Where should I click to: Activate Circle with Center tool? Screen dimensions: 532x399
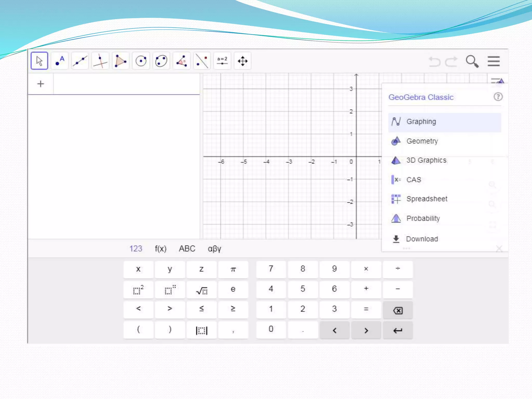[x=141, y=61]
